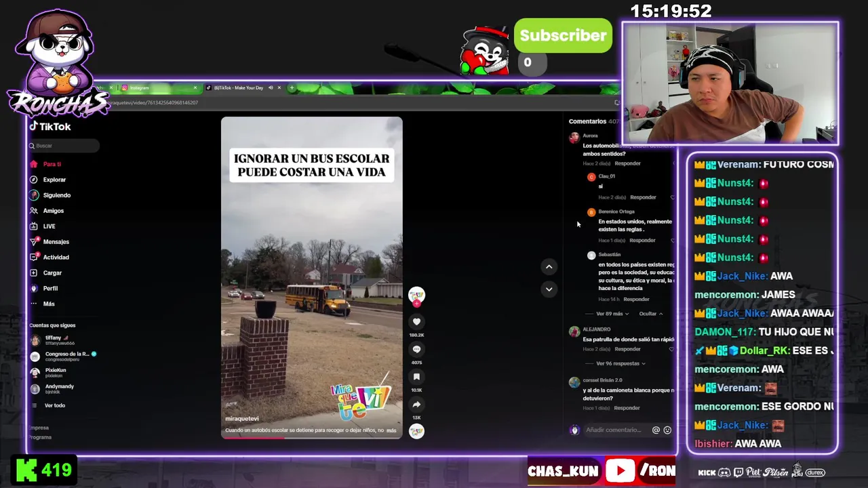Go to the Siguiendo feed

pos(50,195)
